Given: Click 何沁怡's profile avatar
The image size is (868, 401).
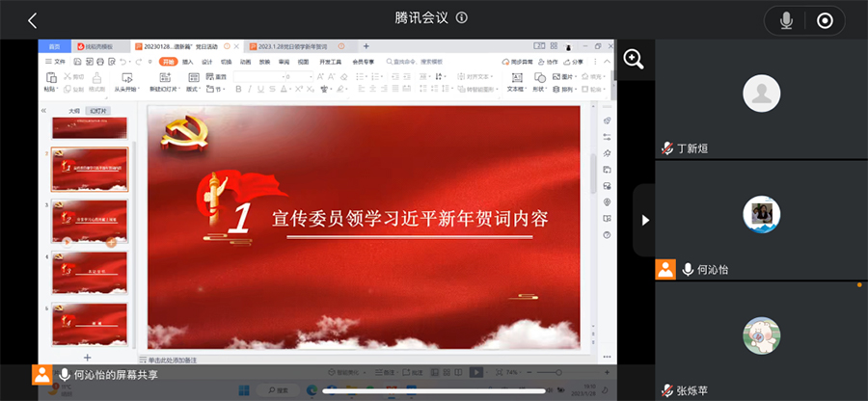Looking at the screenshot, I should point(761,214).
